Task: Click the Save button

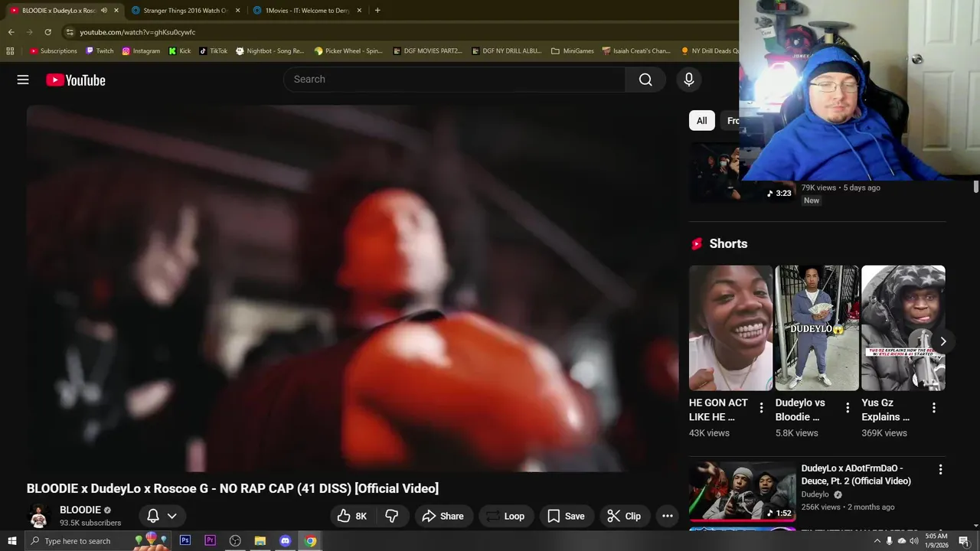Action: [566, 516]
